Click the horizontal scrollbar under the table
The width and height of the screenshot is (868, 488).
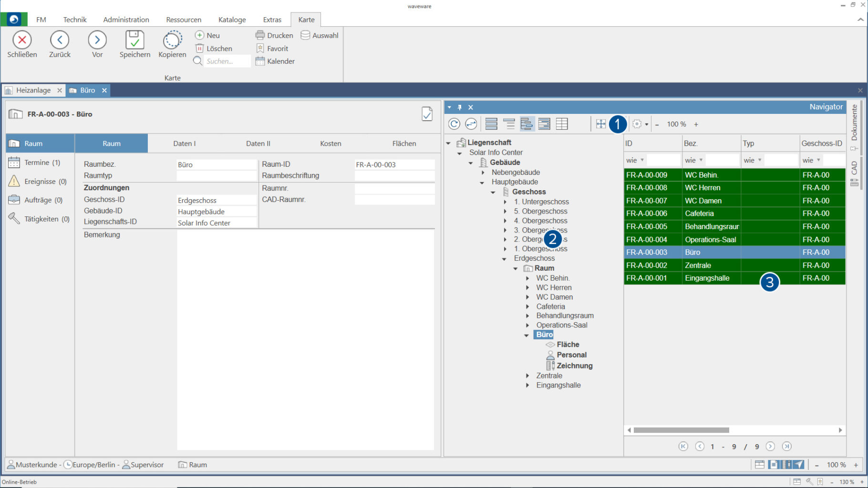(x=681, y=430)
